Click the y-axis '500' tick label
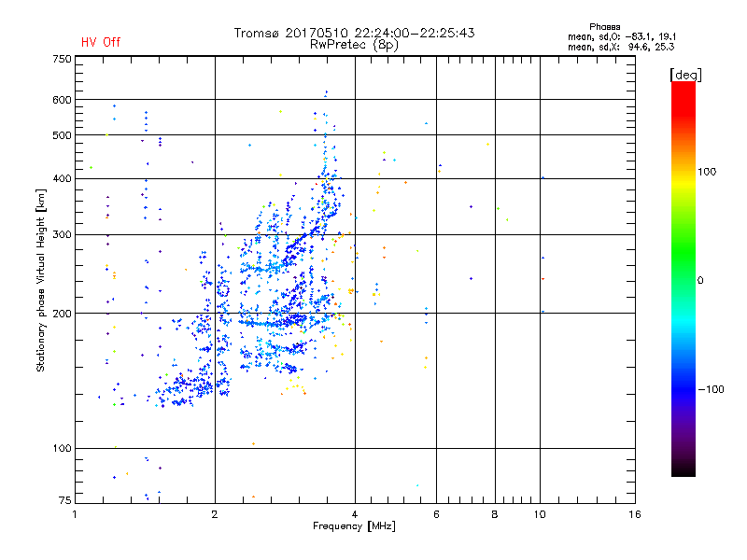 pyautogui.click(x=62, y=135)
